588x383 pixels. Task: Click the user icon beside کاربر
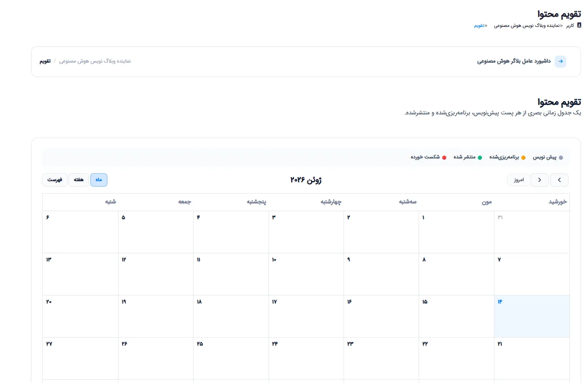[x=579, y=25]
